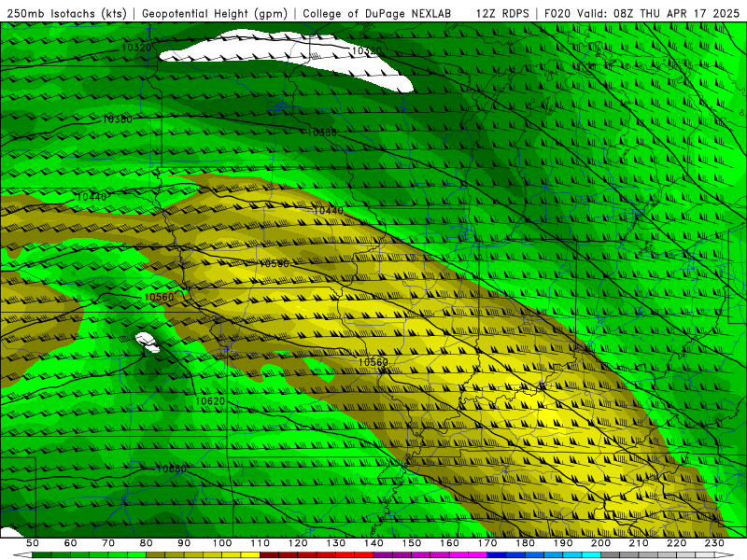Select the "12Z RDPS" model run text
747x560 pixels.
tap(502, 13)
